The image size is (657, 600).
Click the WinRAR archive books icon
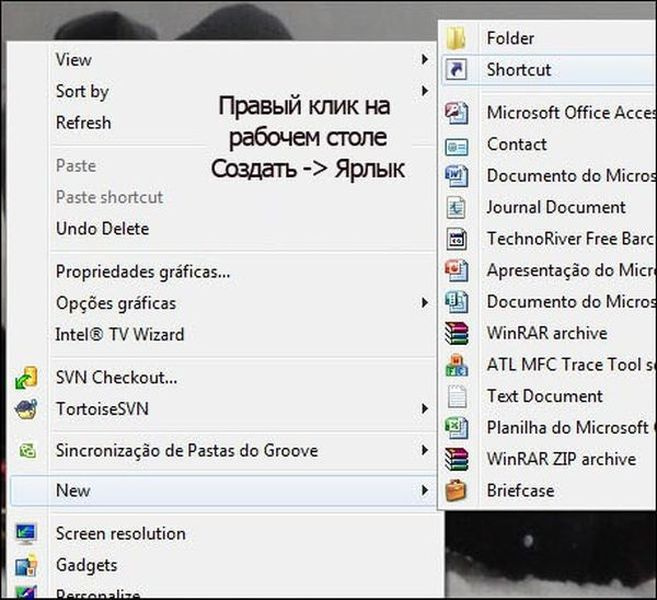pos(456,333)
